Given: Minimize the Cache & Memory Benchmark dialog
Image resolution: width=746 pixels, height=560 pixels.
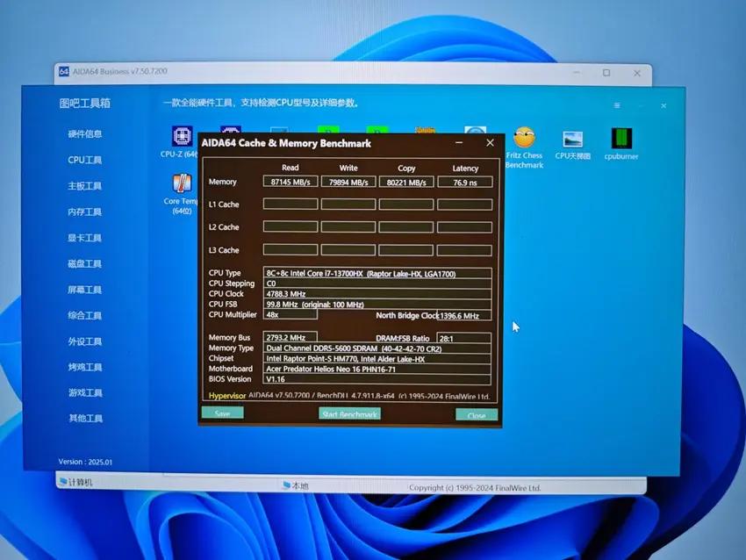Looking at the screenshot, I should point(459,143).
